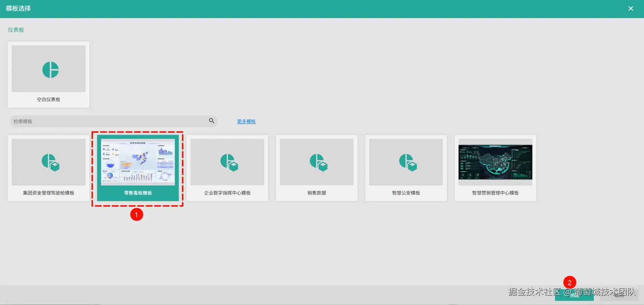Choose the 销售数据 template card

tap(317, 168)
